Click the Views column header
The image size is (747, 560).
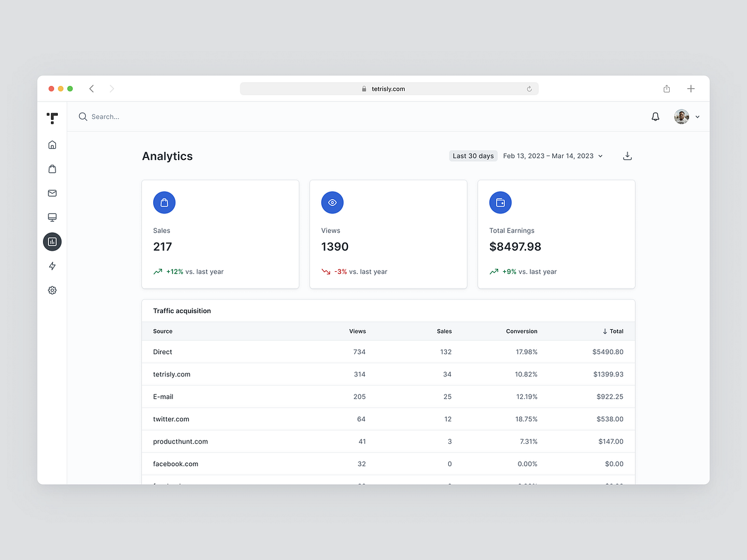357,331
